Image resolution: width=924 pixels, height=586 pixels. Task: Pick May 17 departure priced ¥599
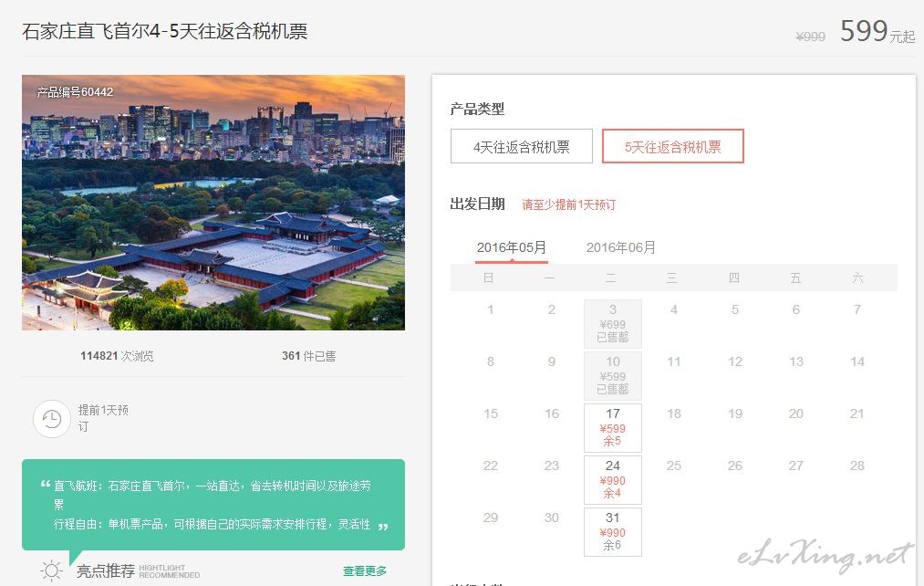click(x=613, y=427)
